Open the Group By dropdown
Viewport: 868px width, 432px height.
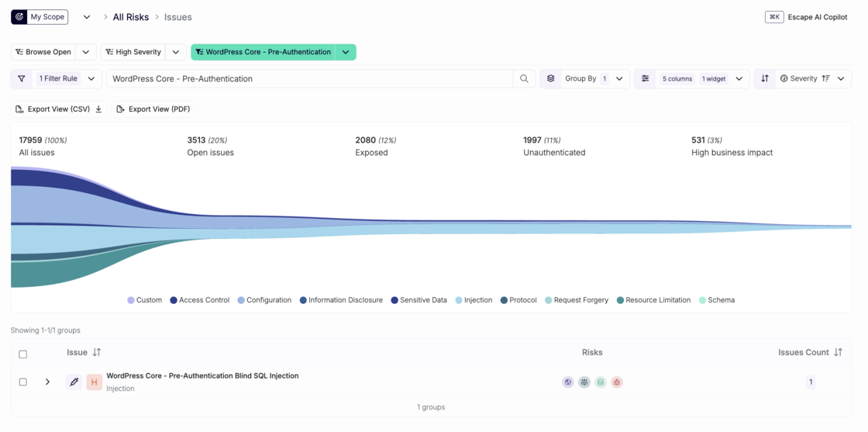pyautogui.click(x=594, y=78)
